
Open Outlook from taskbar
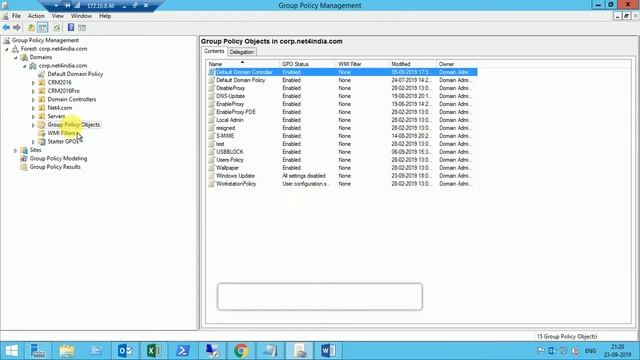[125, 351]
